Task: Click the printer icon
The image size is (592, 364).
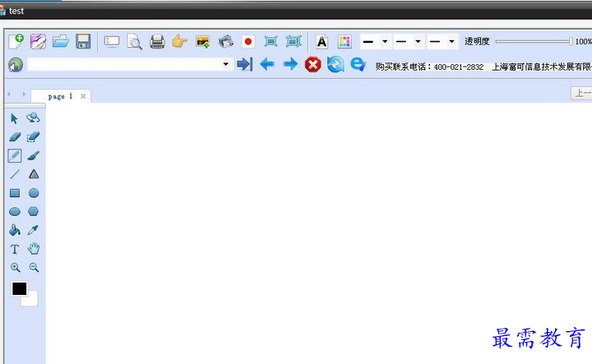Action: [157, 41]
